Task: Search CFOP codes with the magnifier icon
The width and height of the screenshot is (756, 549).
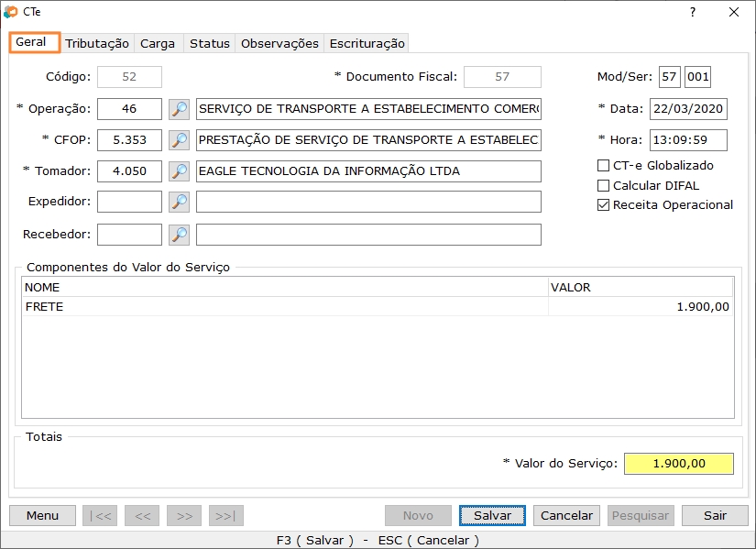Action: [180, 140]
